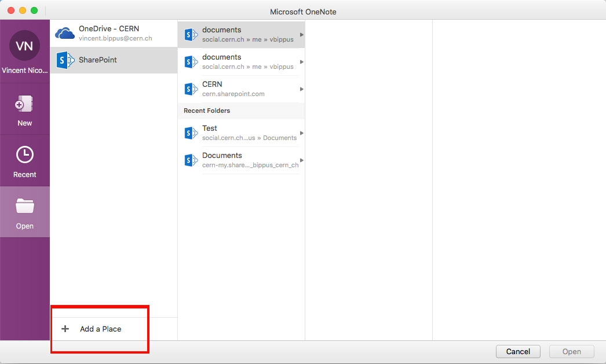The image size is (606, 364).
Task: Expand the highlighted documents folder arrow
Action: (302, 35)
